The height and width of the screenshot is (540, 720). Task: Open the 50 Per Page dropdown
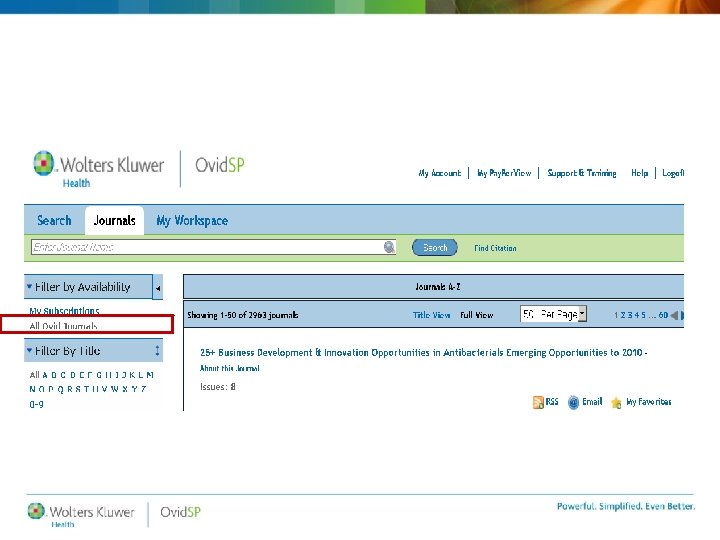pyautogui.click(x=553, y=314)
